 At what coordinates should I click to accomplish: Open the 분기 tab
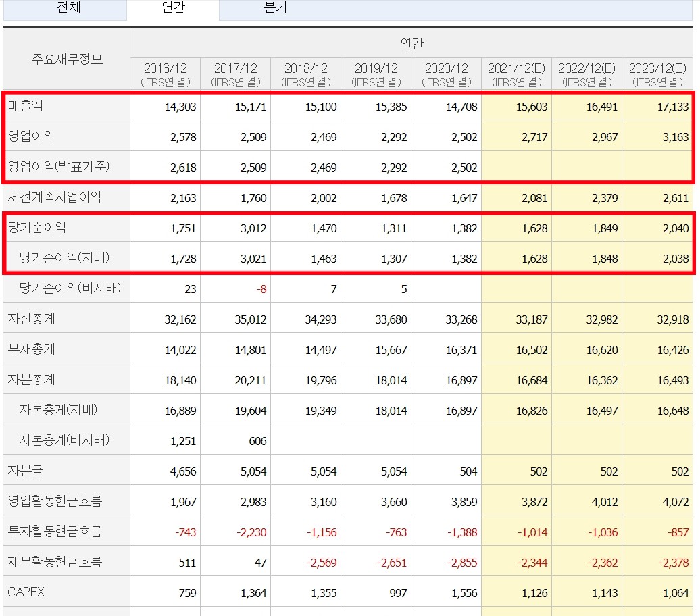[x=275, y=8]
